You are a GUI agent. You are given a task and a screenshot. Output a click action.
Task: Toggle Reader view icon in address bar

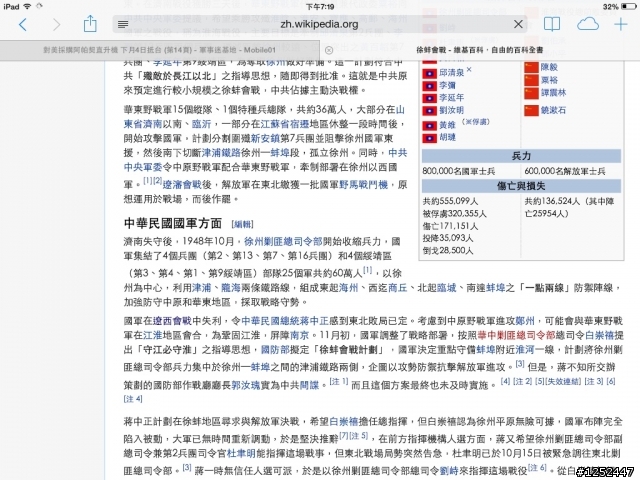tap(123, 25)
